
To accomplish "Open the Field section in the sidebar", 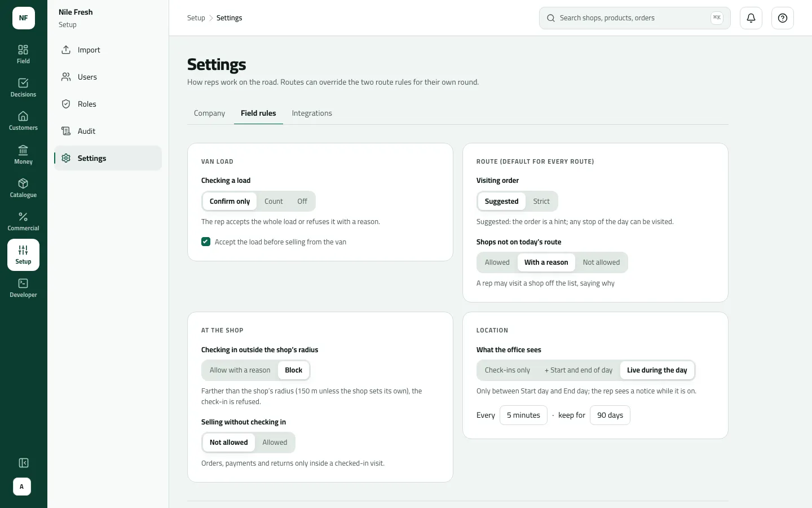I will coord(23,54).
